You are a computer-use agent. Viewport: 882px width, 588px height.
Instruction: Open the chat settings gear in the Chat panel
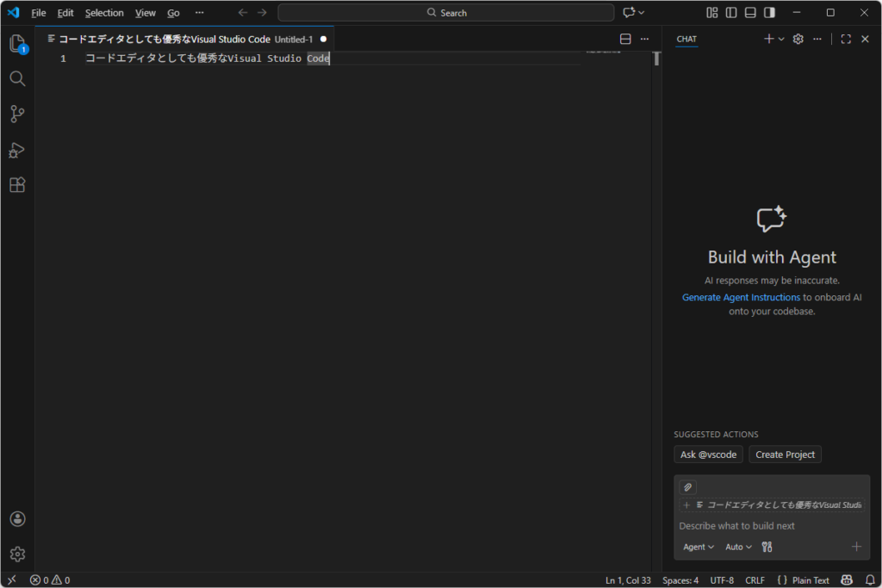coord(798,39)
